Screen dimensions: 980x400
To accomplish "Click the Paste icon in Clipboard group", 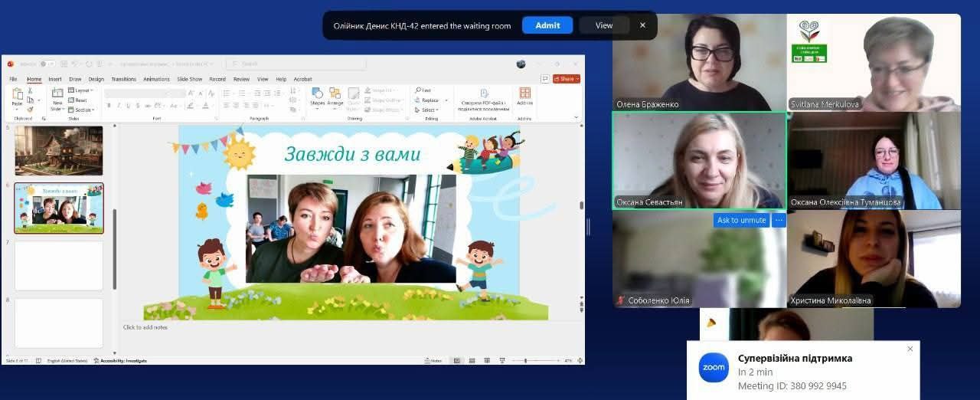I will (17, 96).
